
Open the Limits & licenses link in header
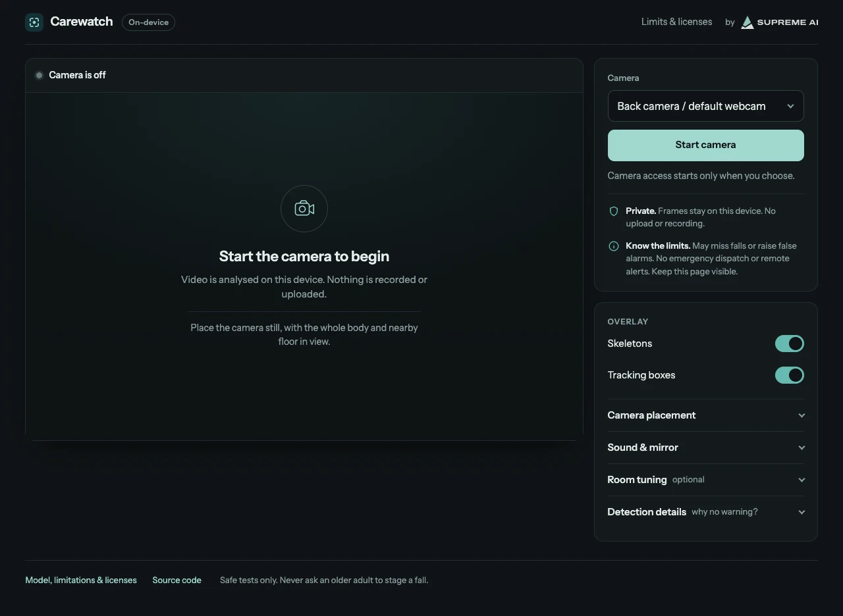pos(676,22)
